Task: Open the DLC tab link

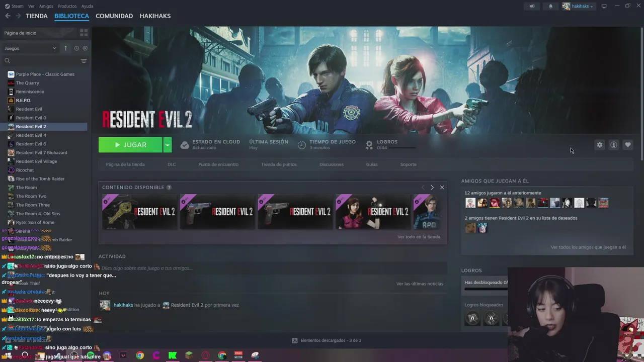Action: pyautogui.click(x=172, y=164)
